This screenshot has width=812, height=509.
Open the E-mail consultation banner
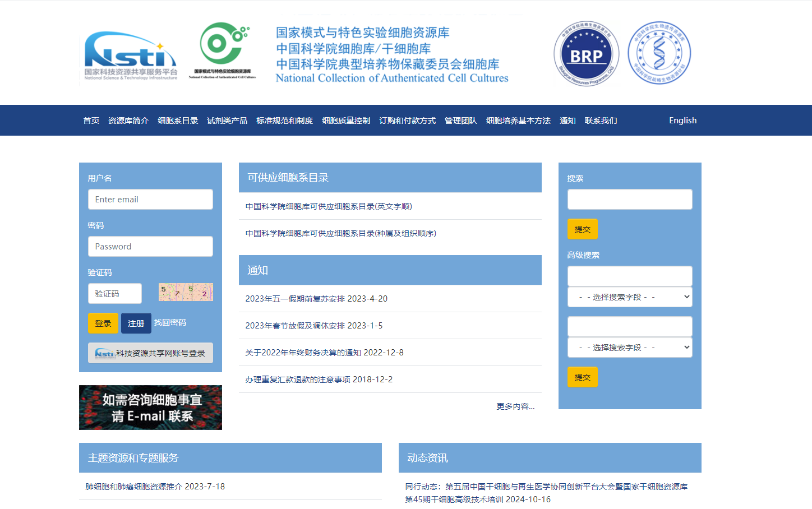tap(150, 408)
